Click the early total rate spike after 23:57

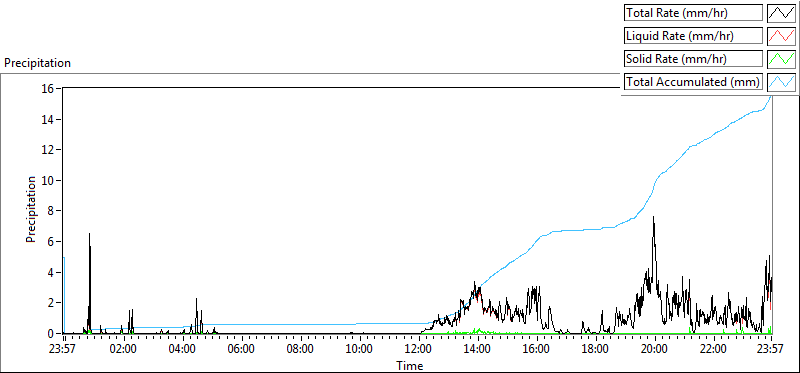89,236
